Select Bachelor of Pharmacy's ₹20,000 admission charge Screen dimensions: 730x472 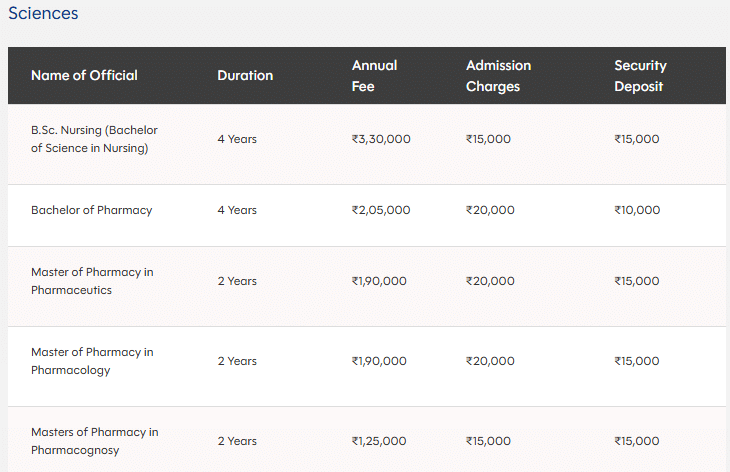(490, 210)
